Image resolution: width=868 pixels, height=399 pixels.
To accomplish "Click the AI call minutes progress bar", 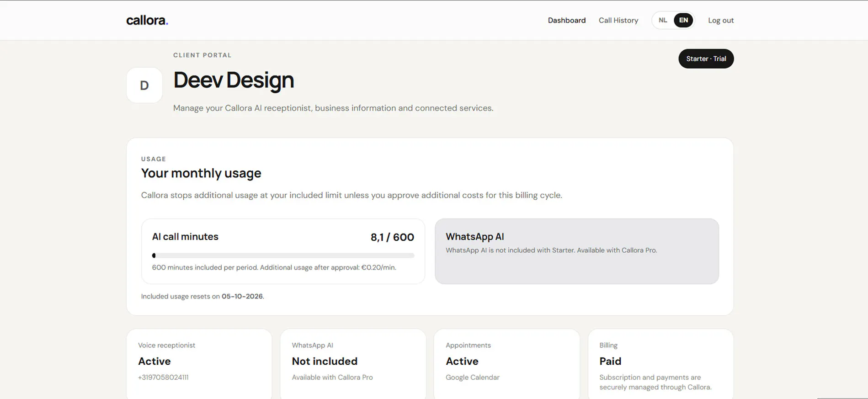I will click(283, 255).
